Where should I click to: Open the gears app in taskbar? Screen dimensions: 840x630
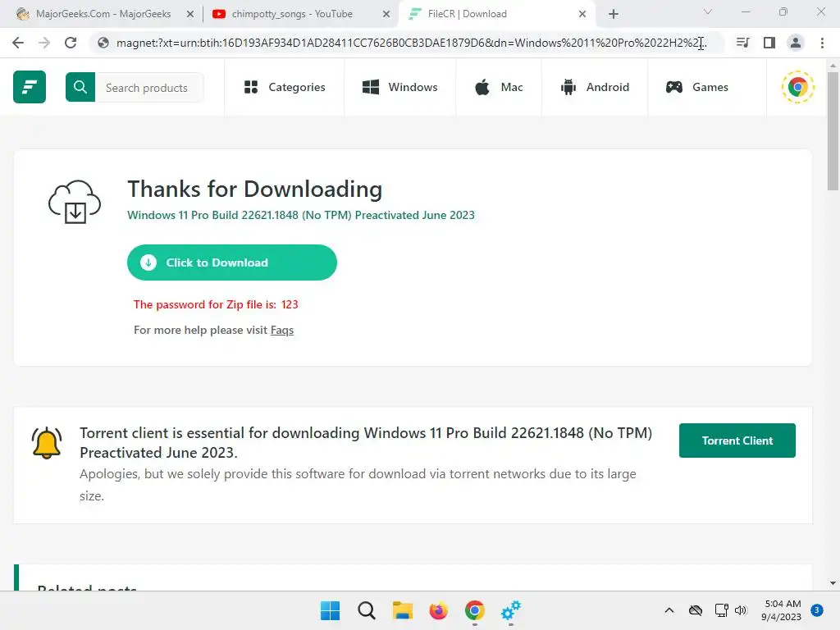coord(510,610)
